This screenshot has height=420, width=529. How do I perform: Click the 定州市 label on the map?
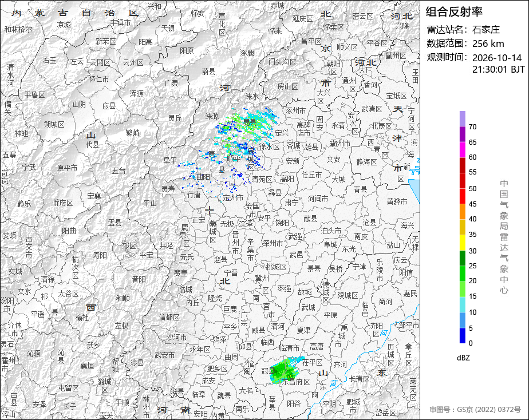(x=233, y=198)
